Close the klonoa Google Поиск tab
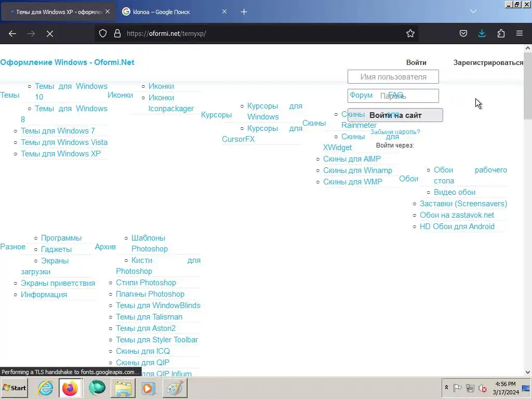 click(224, 11)
